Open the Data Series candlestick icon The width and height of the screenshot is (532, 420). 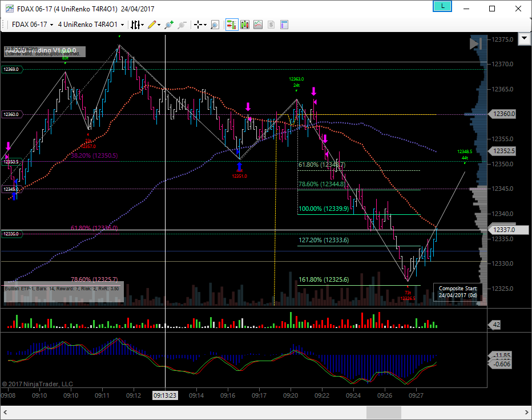click(x=245, y=25)
